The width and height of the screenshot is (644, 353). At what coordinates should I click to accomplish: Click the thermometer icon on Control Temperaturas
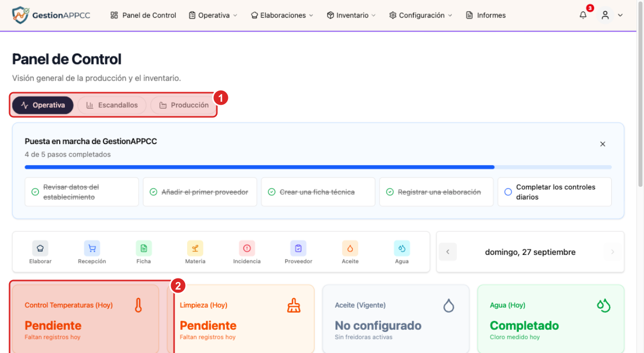tap(138, 305)
